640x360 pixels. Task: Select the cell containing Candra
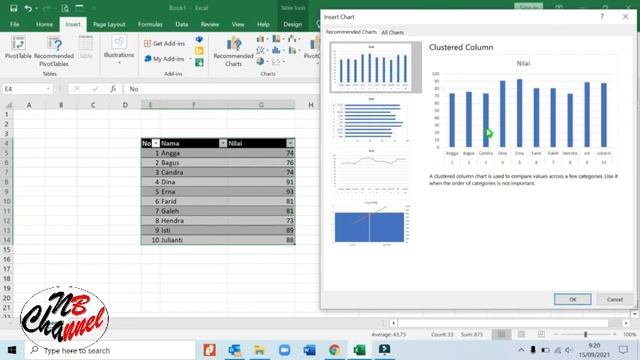[x=193, y=172]
